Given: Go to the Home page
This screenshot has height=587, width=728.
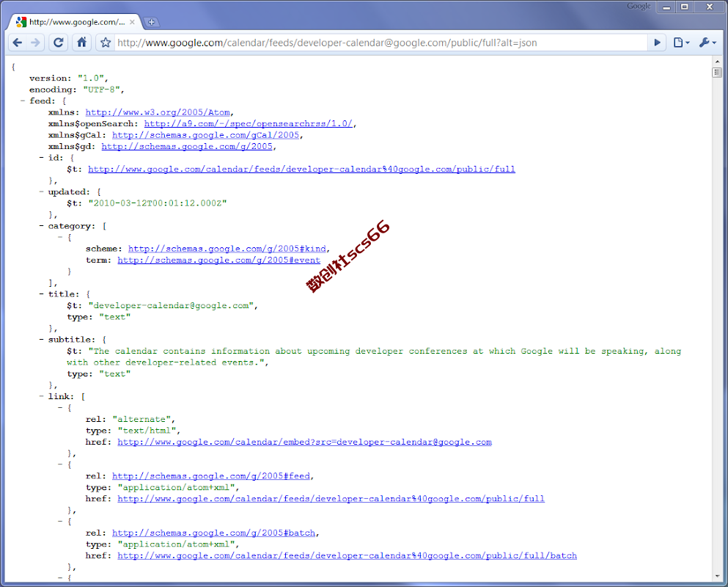Looking at the screenshot, I should (81, 43).
